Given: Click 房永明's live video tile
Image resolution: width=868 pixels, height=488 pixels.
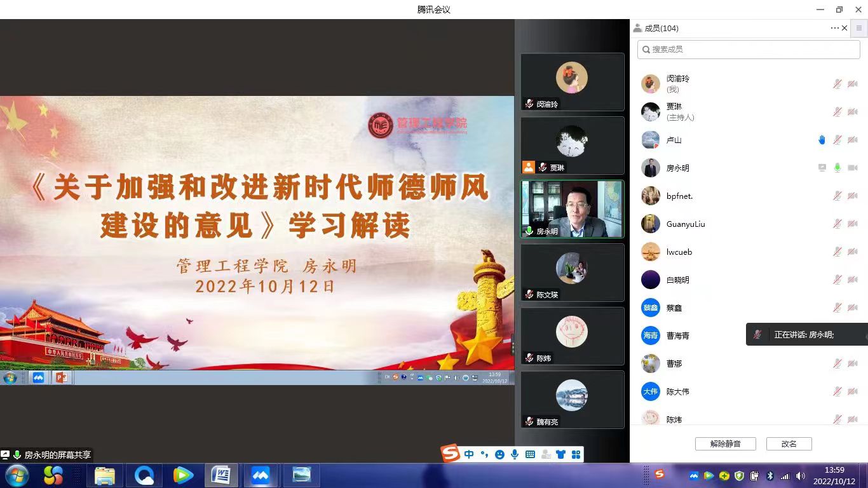Looking at the screenshot, I should pos(572,209).
